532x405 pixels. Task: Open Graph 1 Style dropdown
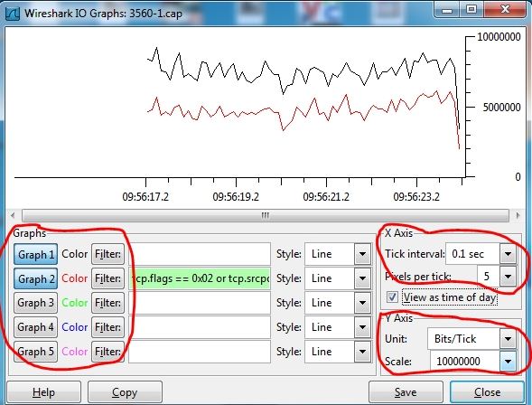click(x=362, y=254)
